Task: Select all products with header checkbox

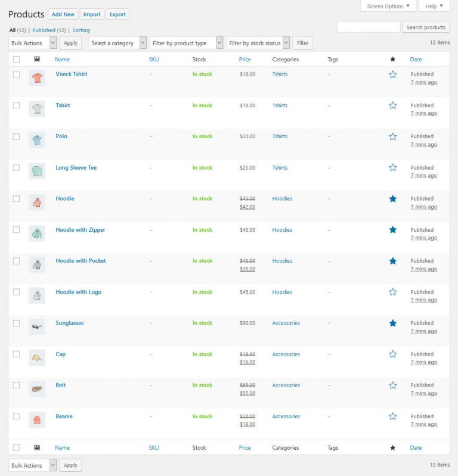Action: [17, 60]
